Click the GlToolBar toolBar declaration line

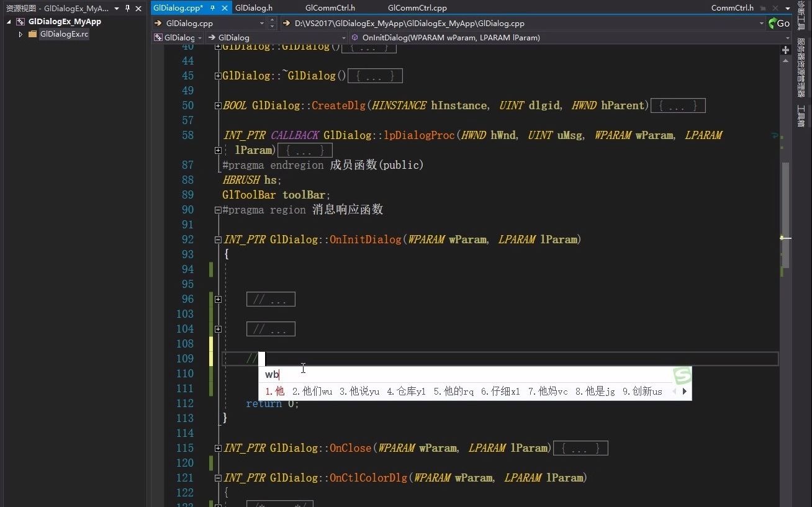point(276,195)
